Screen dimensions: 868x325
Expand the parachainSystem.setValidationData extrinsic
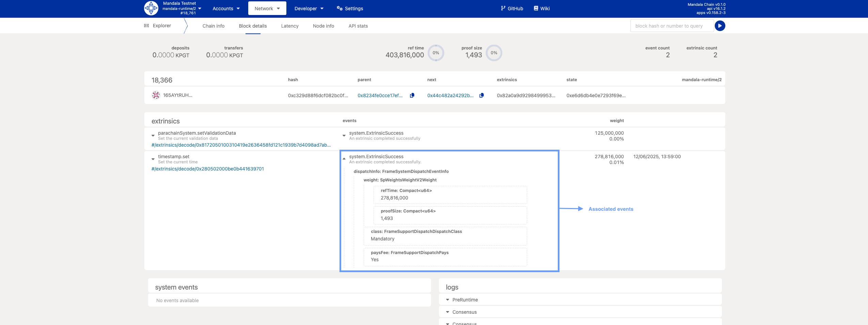153,136
